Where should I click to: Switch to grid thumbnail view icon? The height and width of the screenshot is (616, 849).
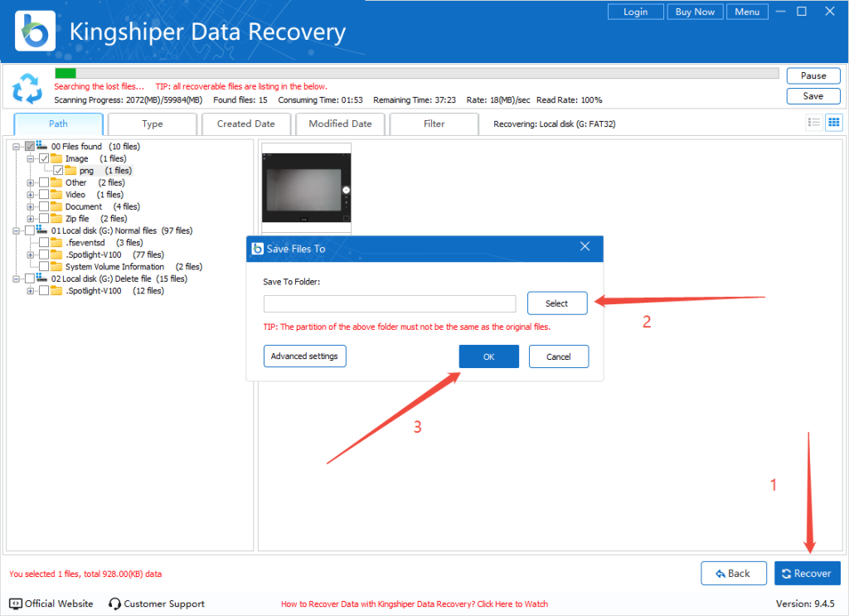coord(834,123)
